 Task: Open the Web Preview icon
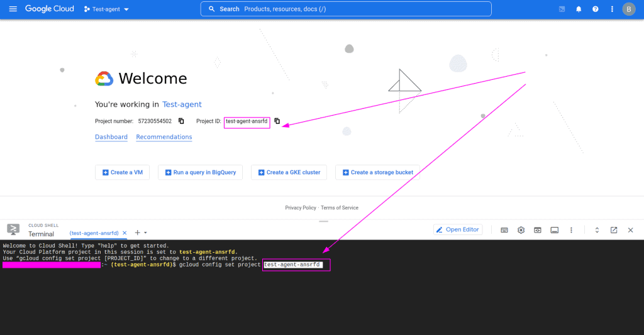point(538,230)
